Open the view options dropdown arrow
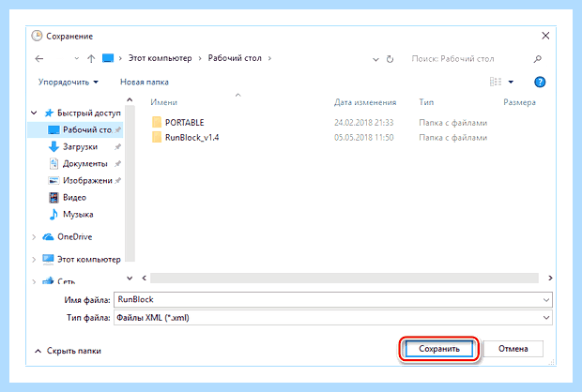The height and width of the screenshot is (392, 582). [x=511, y=82]
